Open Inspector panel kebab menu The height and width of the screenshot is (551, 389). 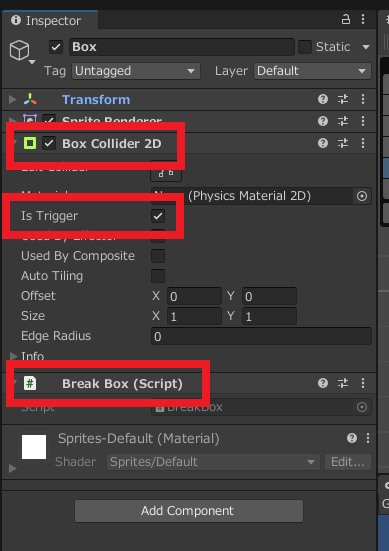tap(363, 20)
